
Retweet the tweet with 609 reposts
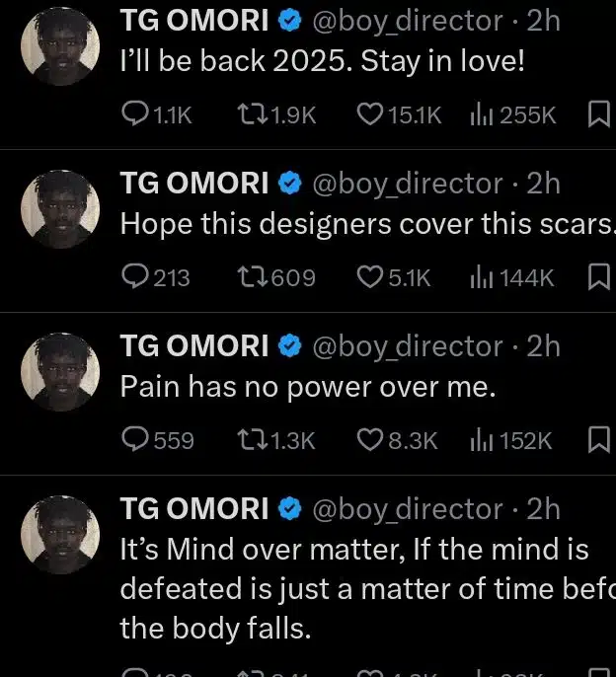[x=253, y=278]
